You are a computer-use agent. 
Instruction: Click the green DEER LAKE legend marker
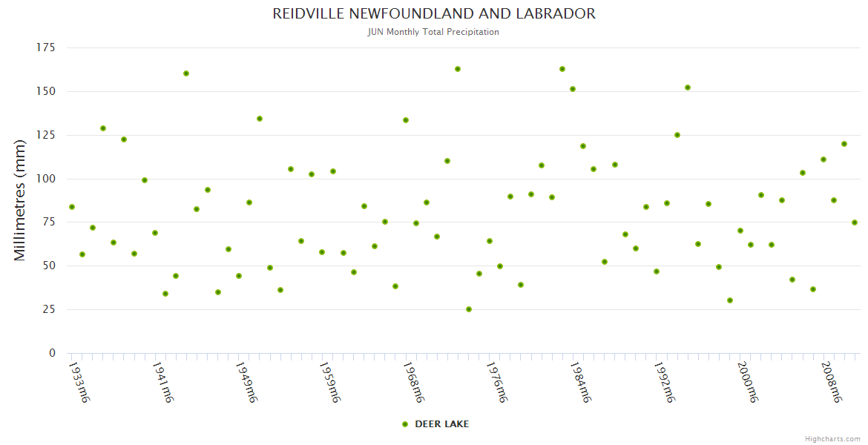point(405,424)
